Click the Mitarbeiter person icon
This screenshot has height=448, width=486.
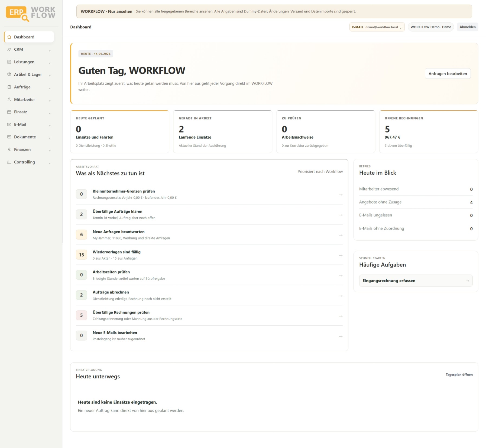[x=9, y=99]
